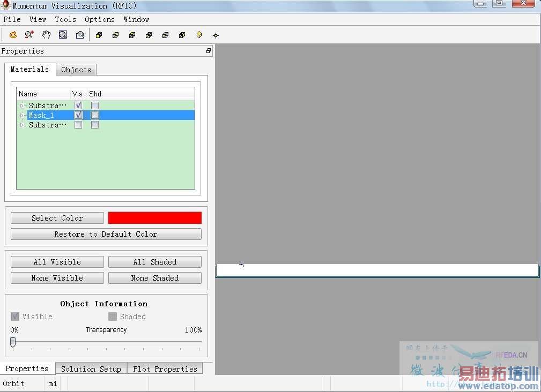Undock the Properties panel with float icon

click(x=209, y=51)
